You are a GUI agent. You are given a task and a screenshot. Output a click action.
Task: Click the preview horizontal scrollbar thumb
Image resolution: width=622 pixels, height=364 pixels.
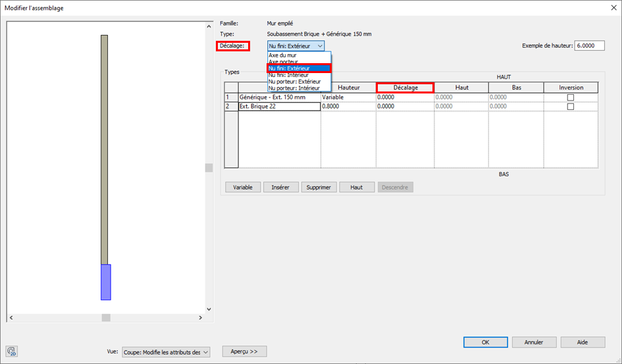click(x=106, y=318)
